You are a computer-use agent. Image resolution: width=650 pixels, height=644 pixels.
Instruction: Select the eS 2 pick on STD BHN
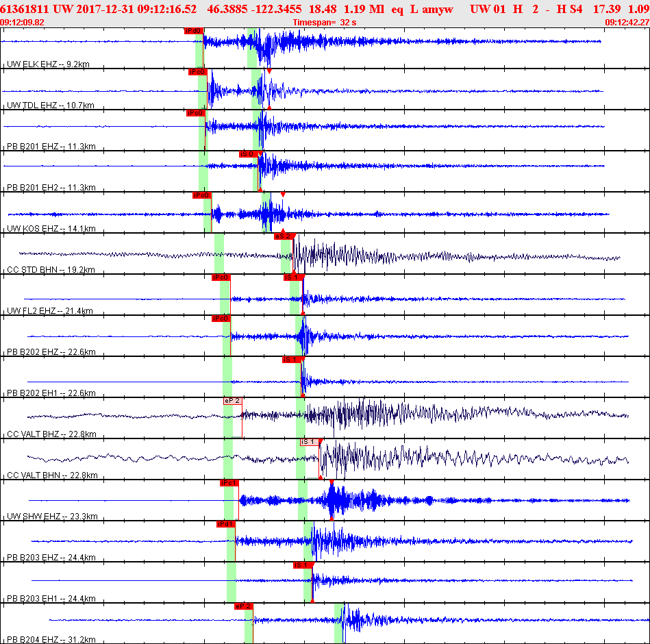click(284, 236)
